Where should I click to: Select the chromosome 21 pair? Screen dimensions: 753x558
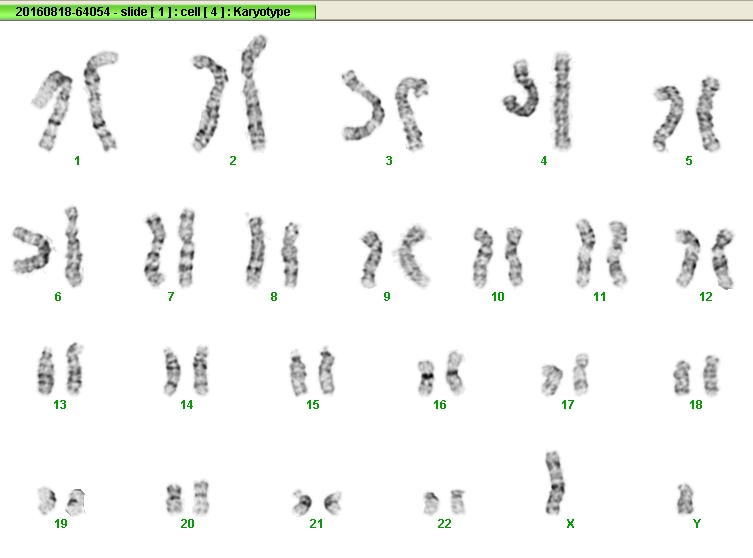click(317, 503)
